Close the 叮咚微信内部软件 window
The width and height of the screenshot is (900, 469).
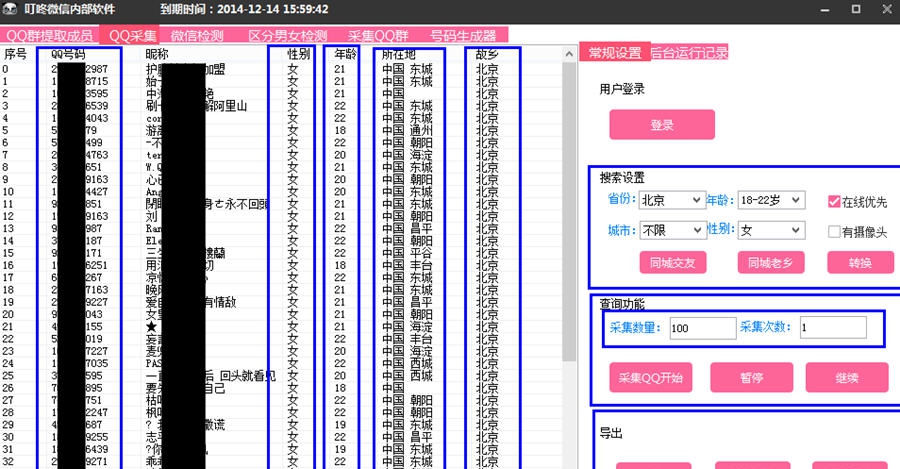click(887, 9)
